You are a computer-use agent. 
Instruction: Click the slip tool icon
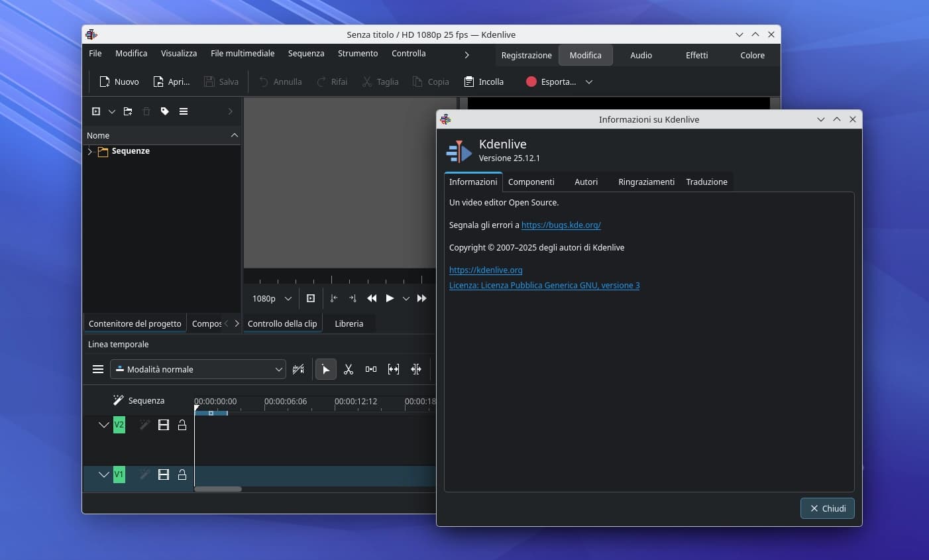point(394,369)
